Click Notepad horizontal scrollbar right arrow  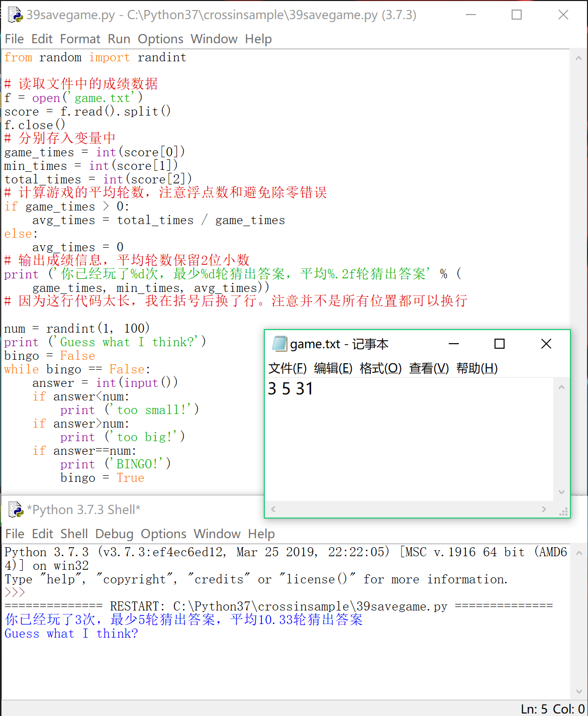(544, 509)
